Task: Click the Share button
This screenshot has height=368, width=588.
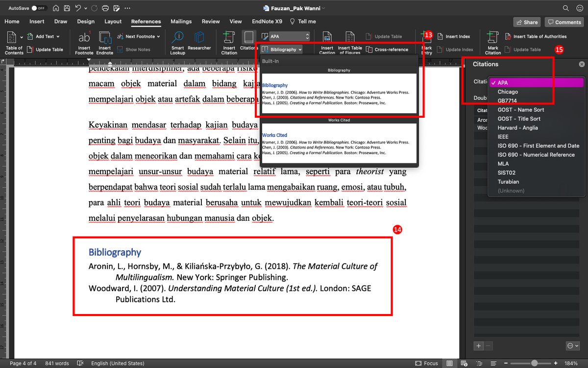Action: point(527,22)
